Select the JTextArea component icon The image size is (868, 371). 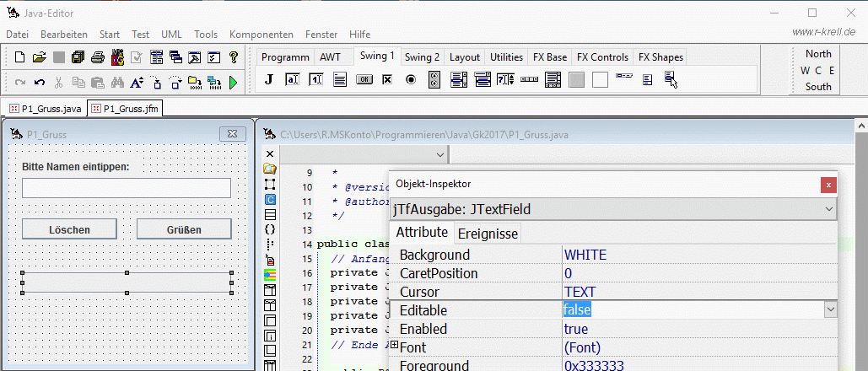pyautogui.click(x=340, y=80)
